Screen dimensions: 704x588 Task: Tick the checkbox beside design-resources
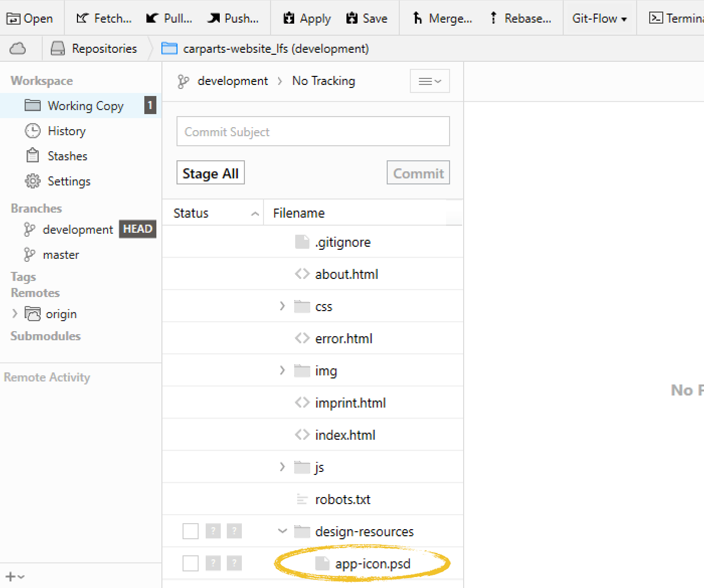coord(191,531)
